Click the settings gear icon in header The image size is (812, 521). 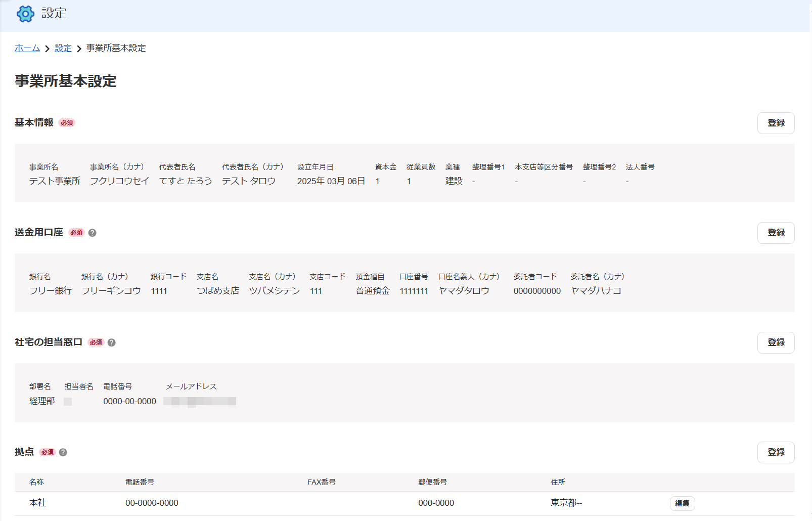[25, 14]
